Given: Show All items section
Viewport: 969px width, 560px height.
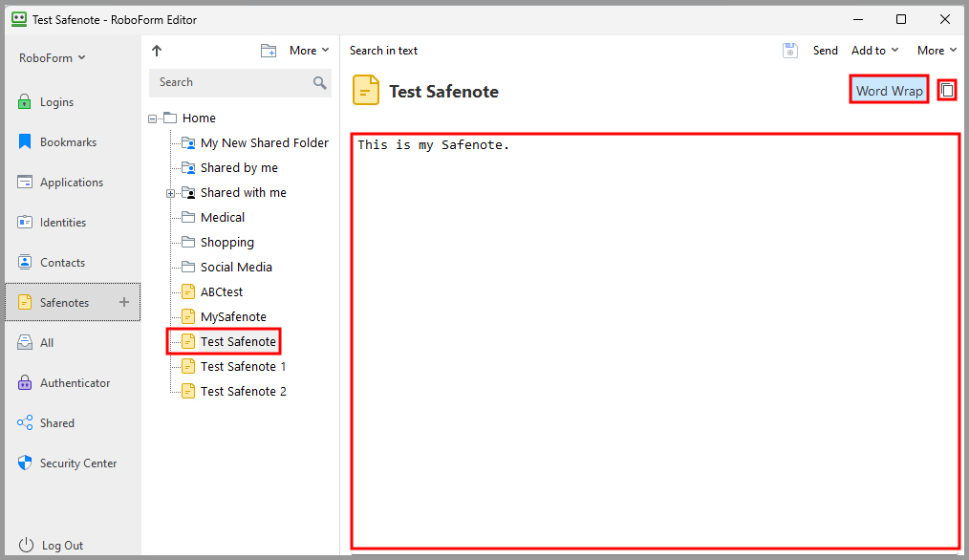Looking at the screenshot, I should pyautogui.click(x=73, y=342).
